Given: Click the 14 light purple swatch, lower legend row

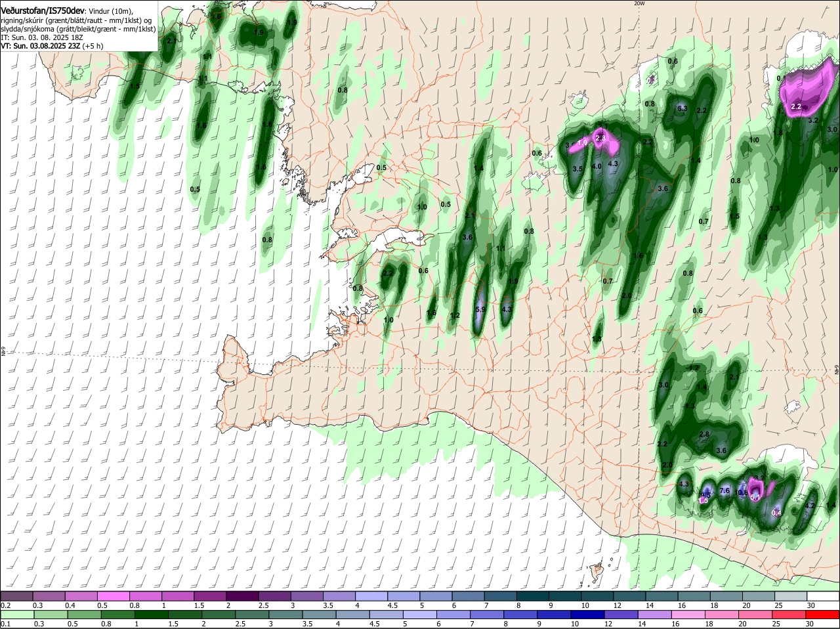Looking at the screenshot, I should coord(654,615).
